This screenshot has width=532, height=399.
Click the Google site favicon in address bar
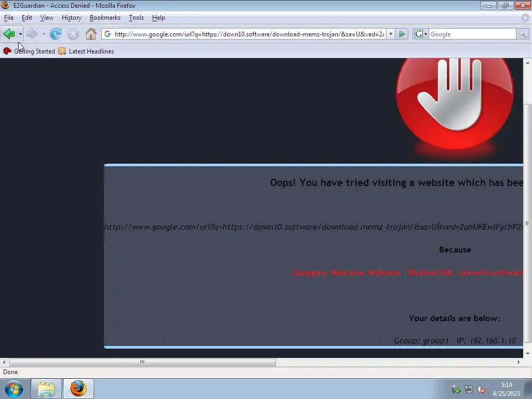pos(108,34)
